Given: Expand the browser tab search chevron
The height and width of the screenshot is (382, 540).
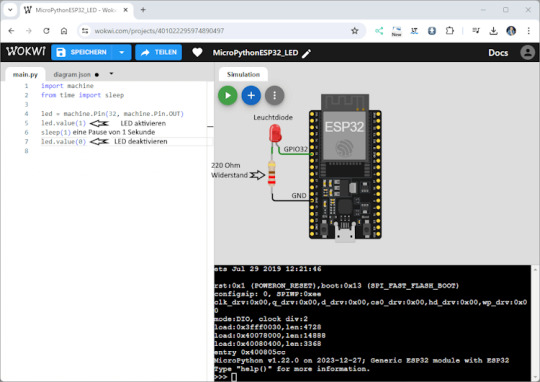Looking at the screenshot, I should 10,10.
